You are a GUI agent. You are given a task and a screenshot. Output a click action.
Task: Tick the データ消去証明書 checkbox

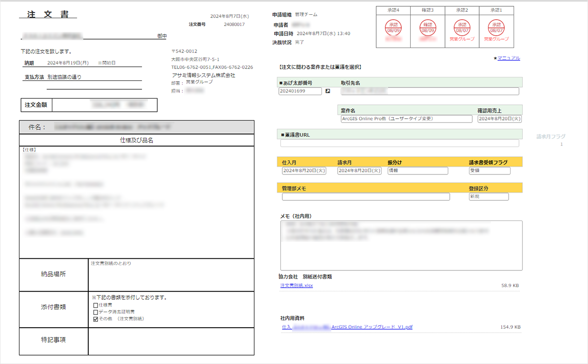(x=96, y=312)
